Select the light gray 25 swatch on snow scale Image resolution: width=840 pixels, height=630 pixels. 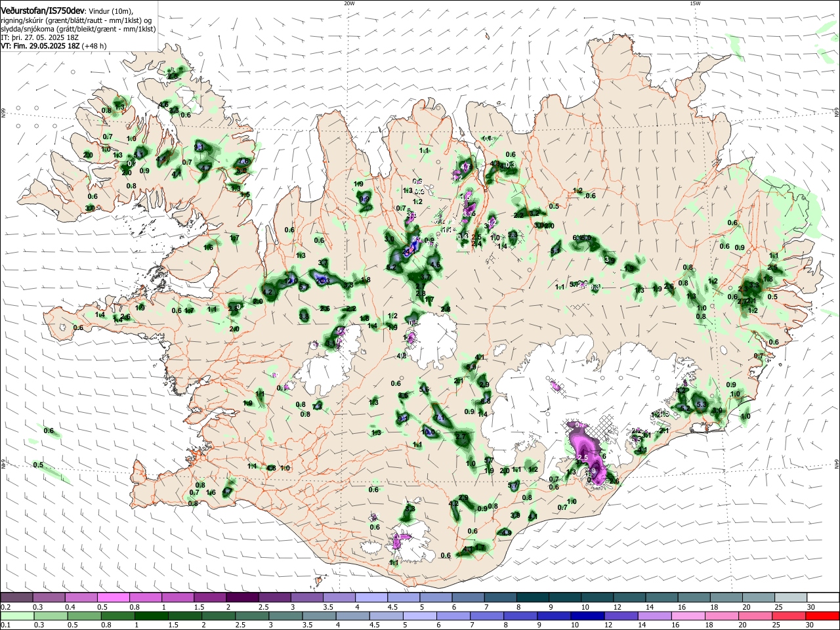(x=791, y=597)
